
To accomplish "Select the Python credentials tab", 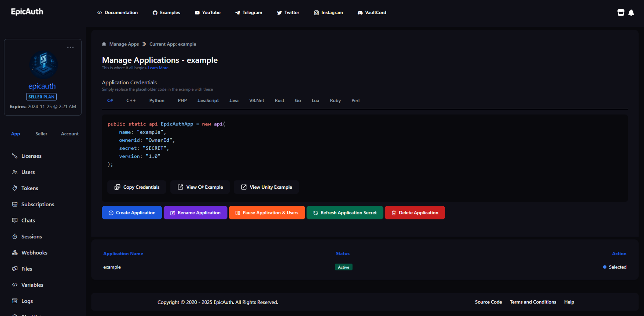I will (x=157, y=100).
